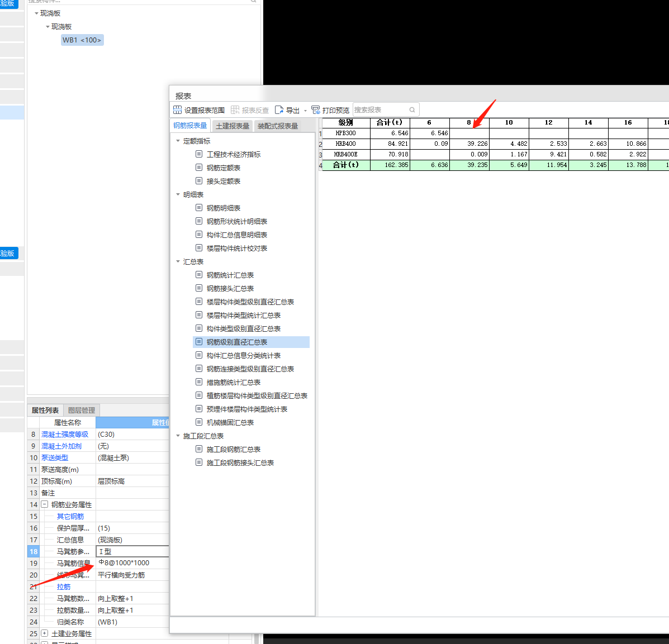Image resolution: width=669 pixels, height=644 pixels.
Task: Click the 泵送类型 property link
Action: tap(55, 457)
